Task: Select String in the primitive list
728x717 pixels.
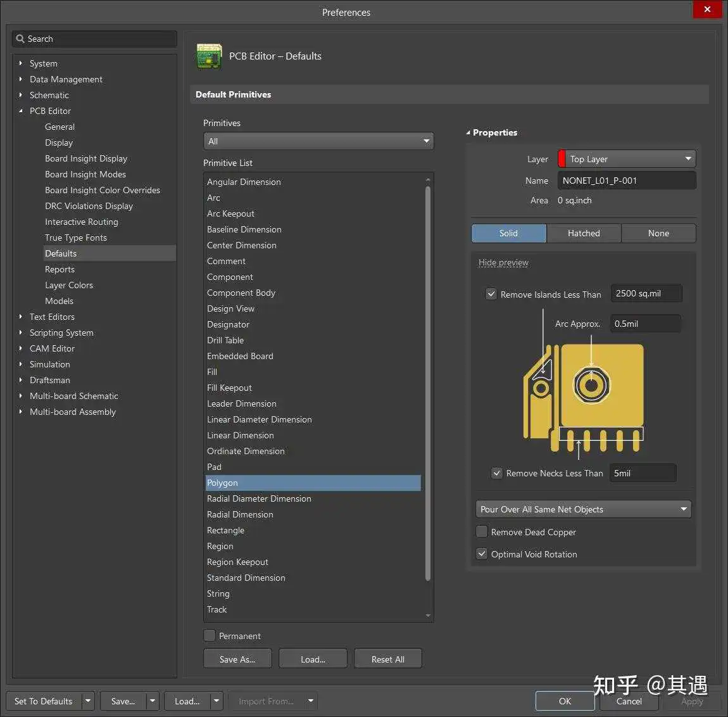Action: tap(313, 593)
